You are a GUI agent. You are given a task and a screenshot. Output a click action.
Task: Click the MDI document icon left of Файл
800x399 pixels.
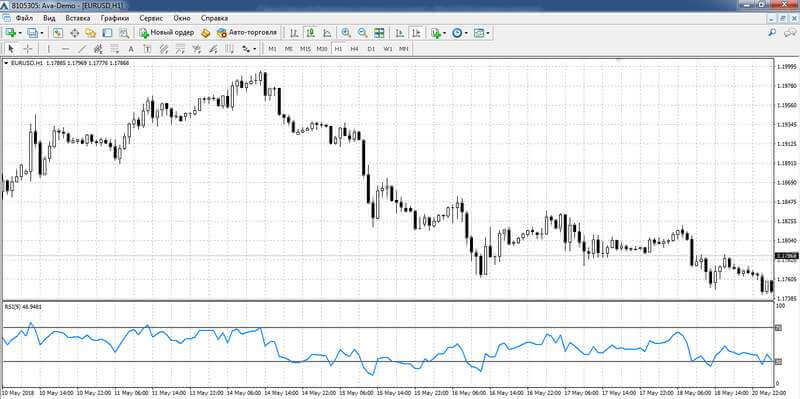click(x=7, y=18)
